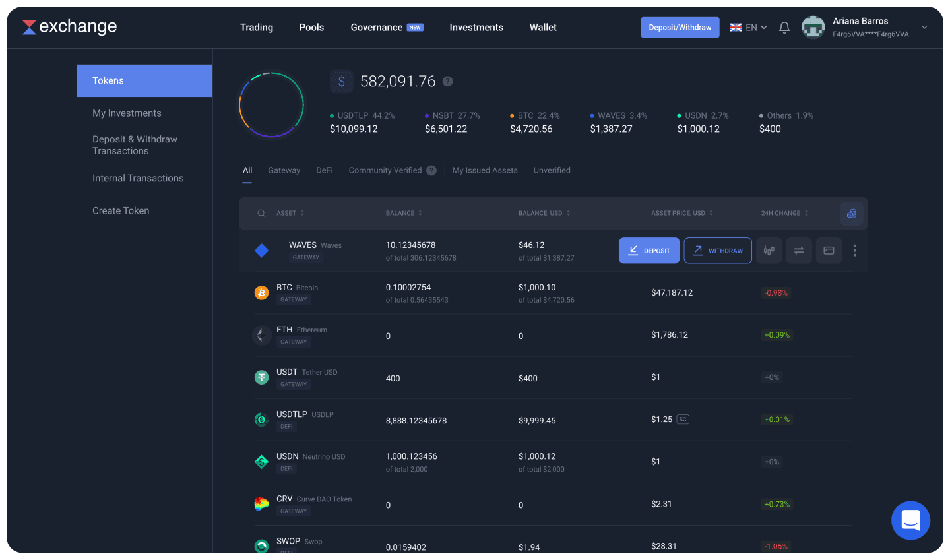Expand the Ariana Barros account menu chevron
Viewport: 950px width, 560px height.
click(x=924, y=28)
